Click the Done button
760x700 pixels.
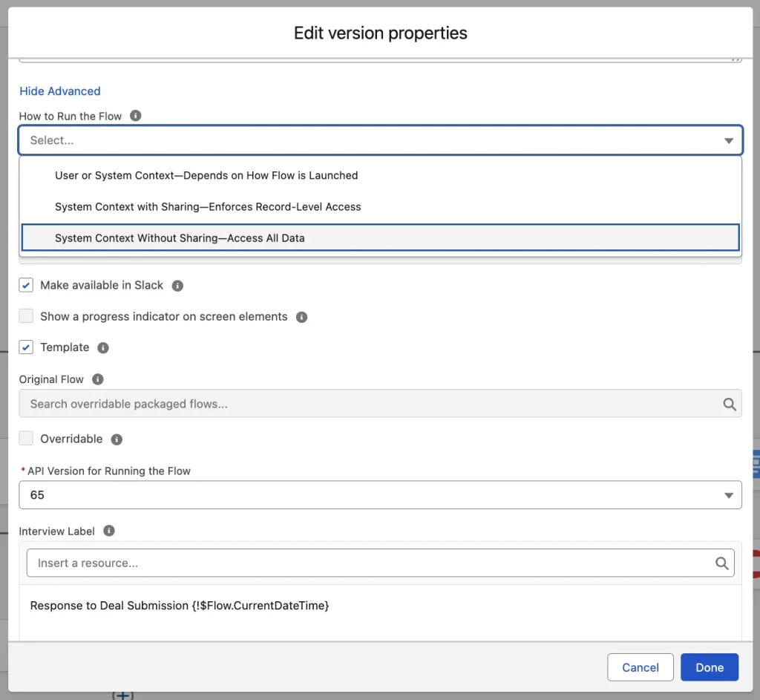pyautogui.click(x=710, y=667)
